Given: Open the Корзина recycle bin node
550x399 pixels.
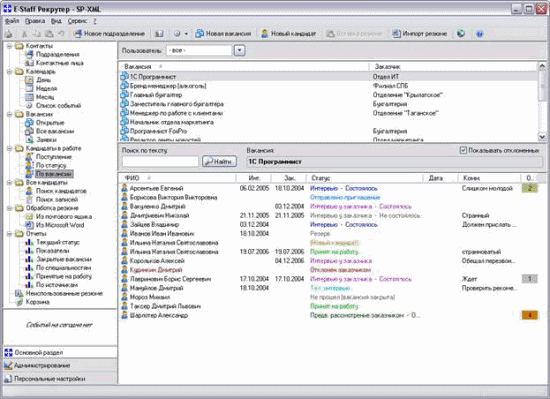Looking at the screenshot, I should (x=38, y=302).
